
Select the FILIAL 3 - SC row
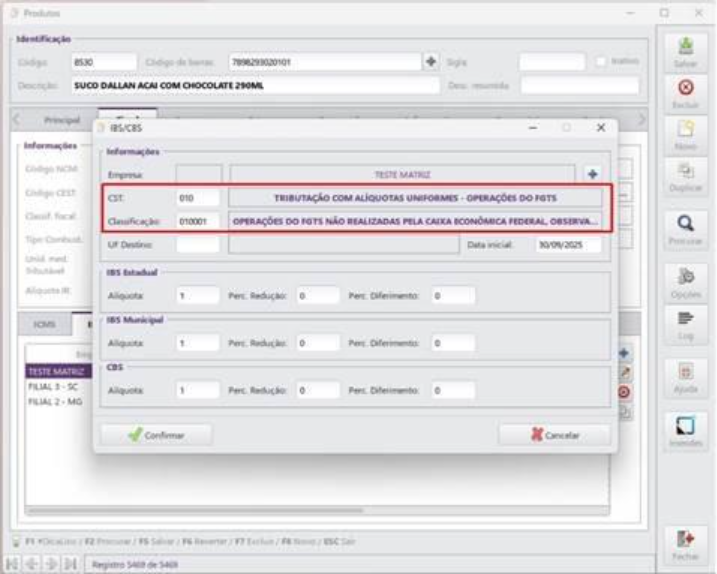[59, 386]
